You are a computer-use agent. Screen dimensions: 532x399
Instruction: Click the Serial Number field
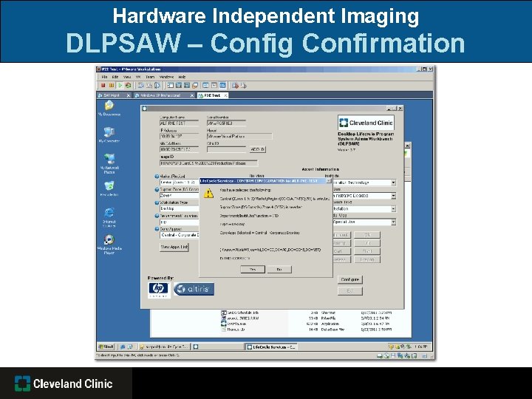click(x=226, y=123)
